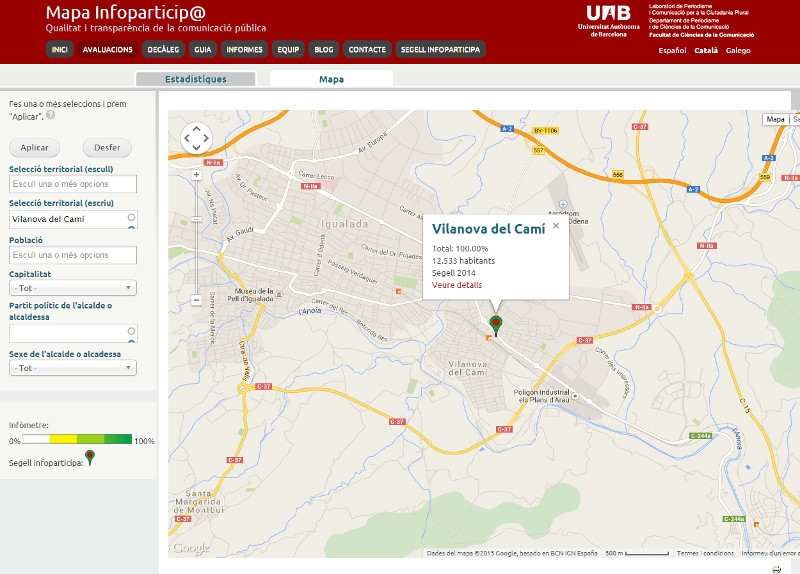Image resolution: width=800 pixels, height=574 pixels.
Task: Switch to the Estadístiques tab
Action: pos(195,79)
